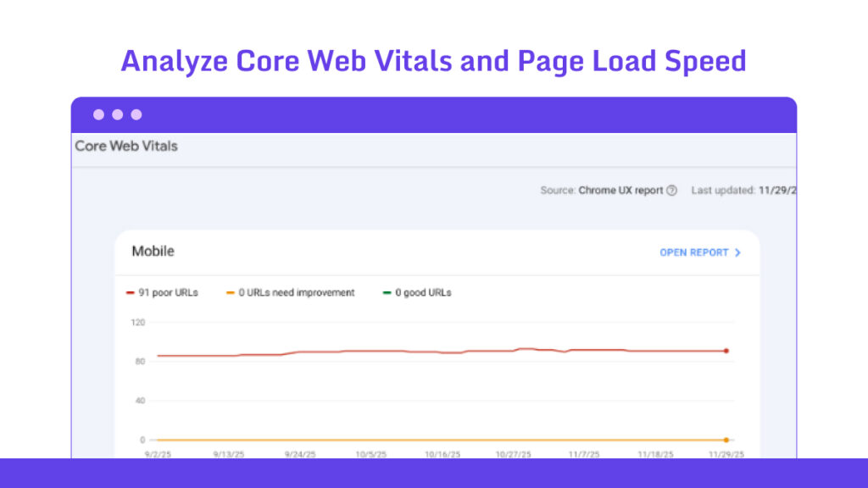Viewport: 868px width, 488px height.
Task: Click the Chrome UX report help icon
Action: [672, 190]
